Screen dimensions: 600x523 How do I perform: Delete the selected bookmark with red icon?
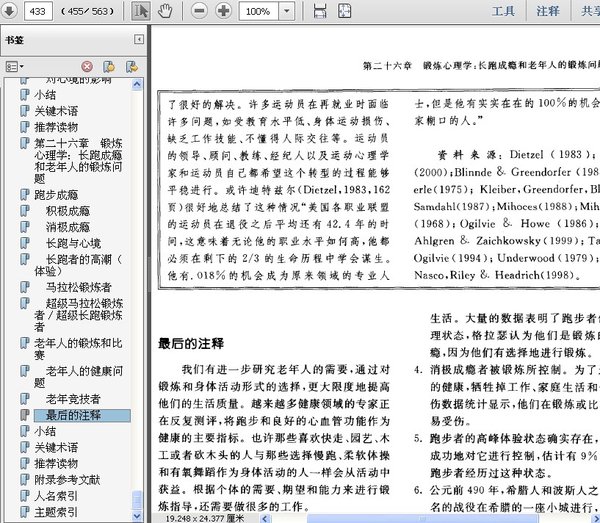tap(87, 67)
